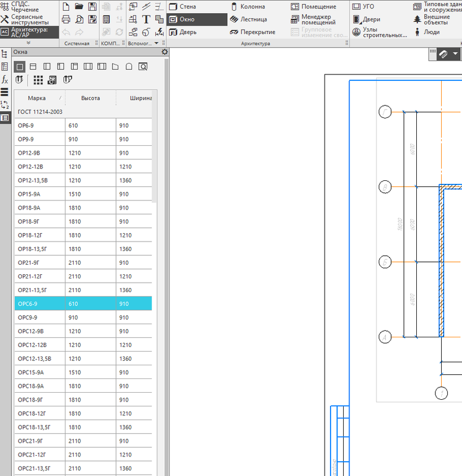Click axis marker В circle on drawing
The height and width of the screenshot is (476, 462).
pos(385,187)
